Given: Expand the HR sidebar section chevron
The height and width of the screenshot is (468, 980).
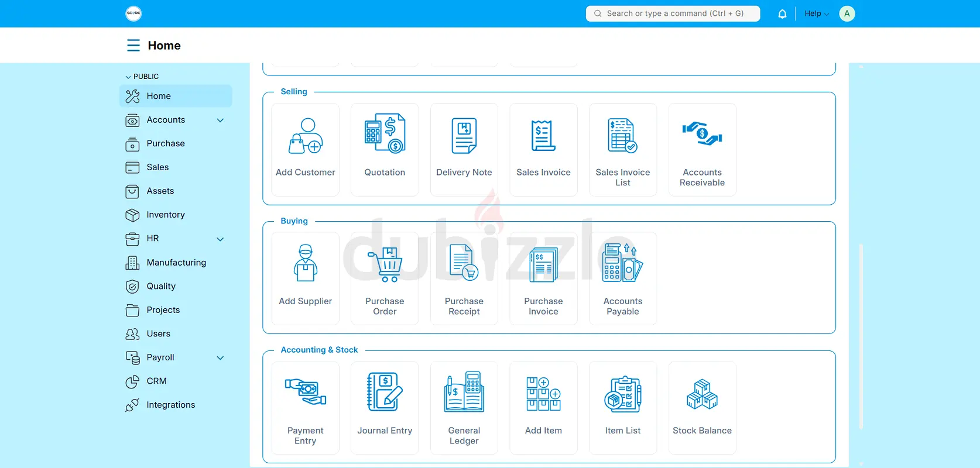Looking at the screenshot, I should 221,239.
